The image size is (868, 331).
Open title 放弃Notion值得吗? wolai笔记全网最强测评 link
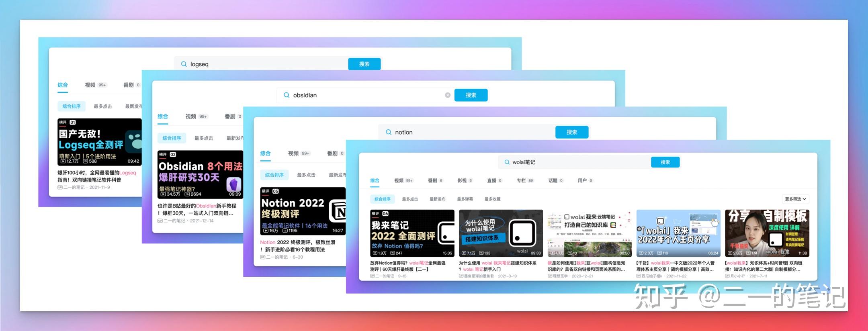408,266
